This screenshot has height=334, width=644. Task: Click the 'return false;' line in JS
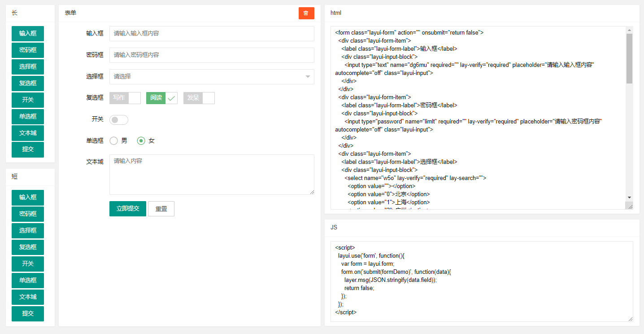359,288
